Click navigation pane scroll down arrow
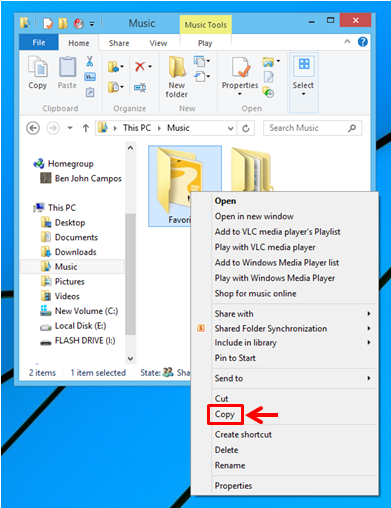Image resolution: width=391 pixels, height=508 pixels. pyautogui.click(x=130, y=359)
